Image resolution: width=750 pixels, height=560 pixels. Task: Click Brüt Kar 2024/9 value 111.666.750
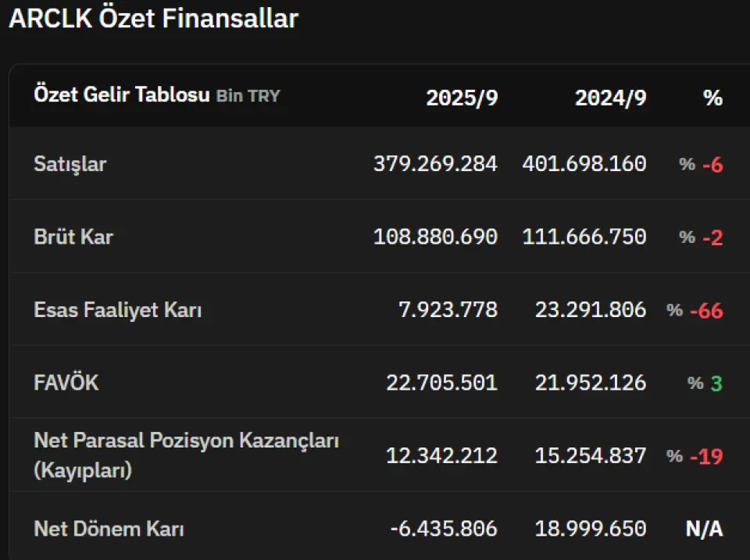pos(584,237)
